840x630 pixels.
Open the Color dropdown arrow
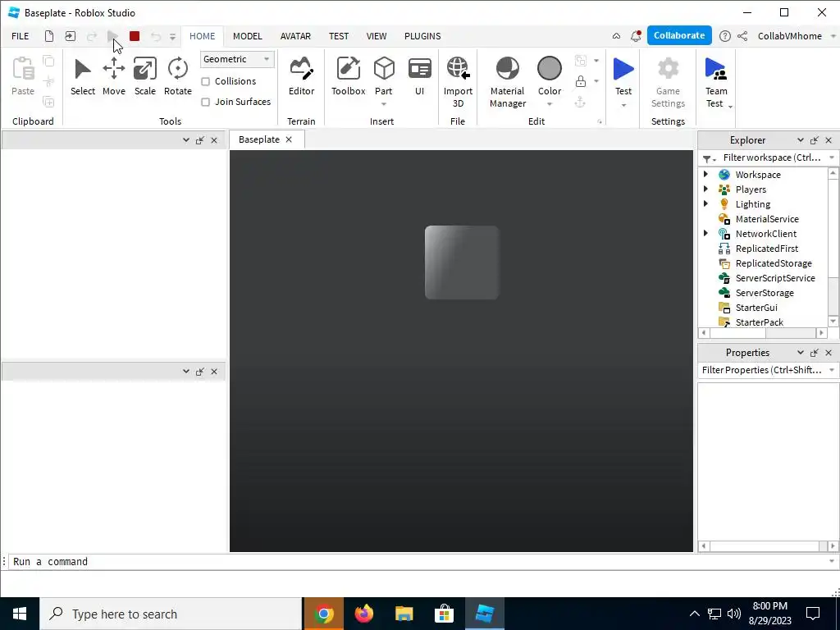click(x=549, y=104)
